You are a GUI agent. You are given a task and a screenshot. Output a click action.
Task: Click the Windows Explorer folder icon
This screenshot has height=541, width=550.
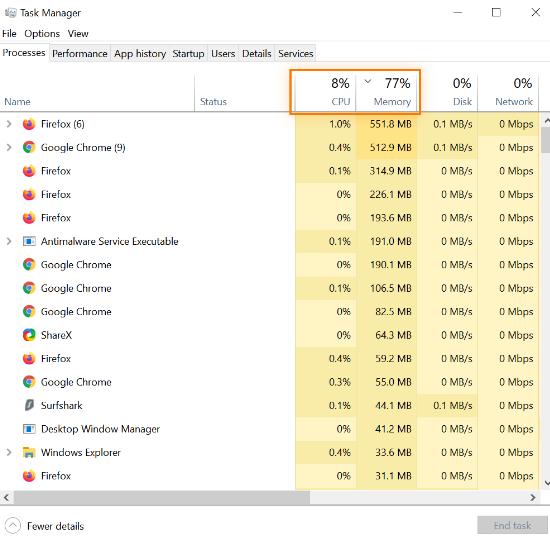pyautogui.click(x=29, y=452)
